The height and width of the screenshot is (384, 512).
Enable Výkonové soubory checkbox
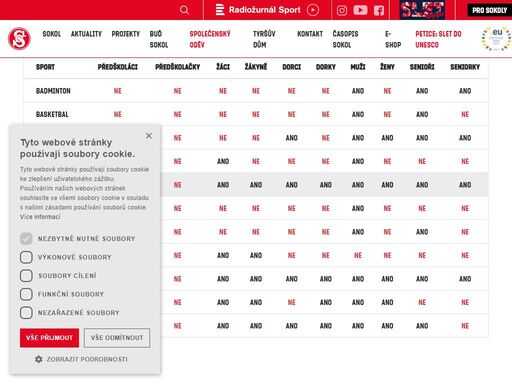(26, 257)
